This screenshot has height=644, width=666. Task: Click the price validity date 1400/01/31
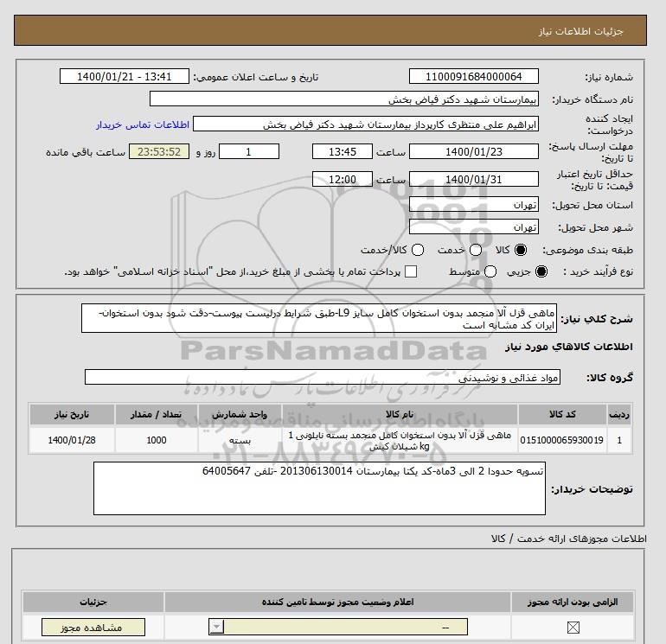[x=474, y=179]
